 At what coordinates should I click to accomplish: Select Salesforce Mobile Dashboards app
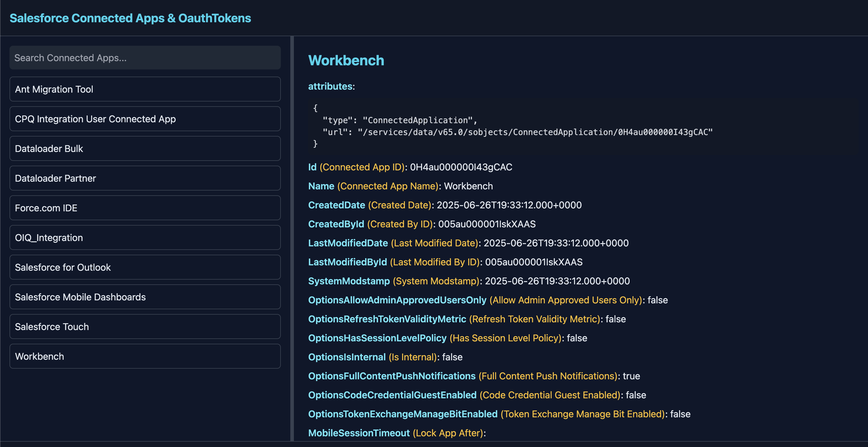pyautogui.click(x=145, y=297)
